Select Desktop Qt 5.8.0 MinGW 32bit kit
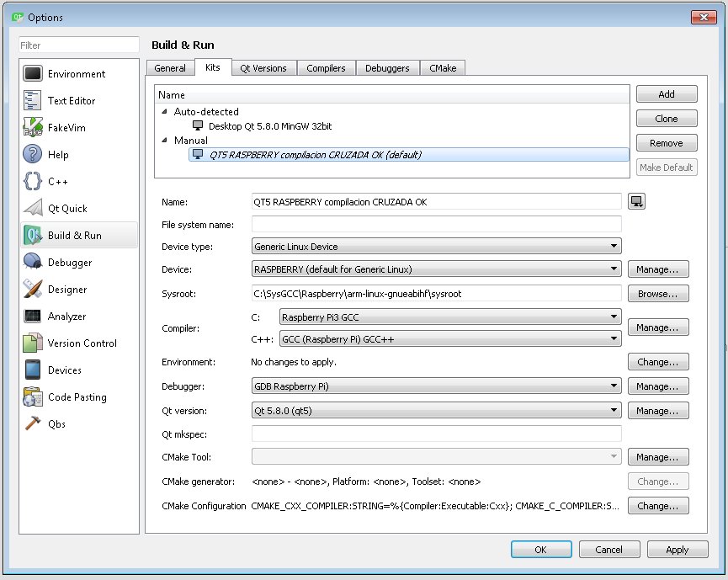 pyautogui.click(x=270, y=125)
